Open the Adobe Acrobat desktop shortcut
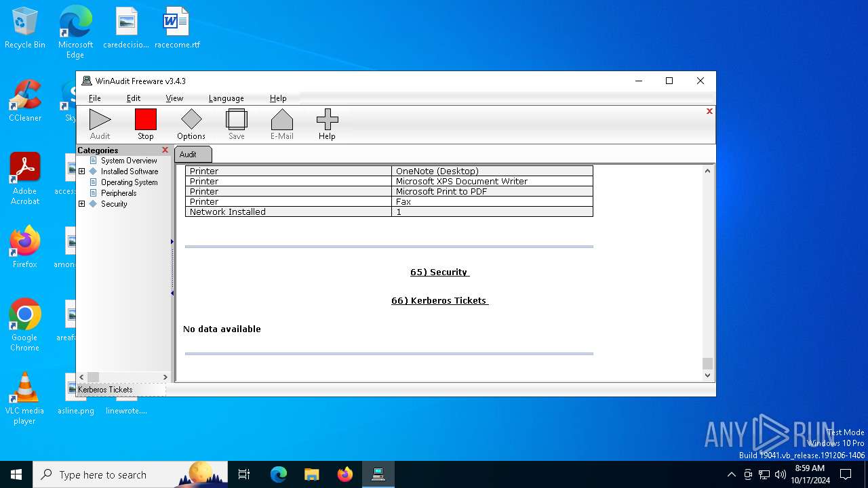 [25, 179]
